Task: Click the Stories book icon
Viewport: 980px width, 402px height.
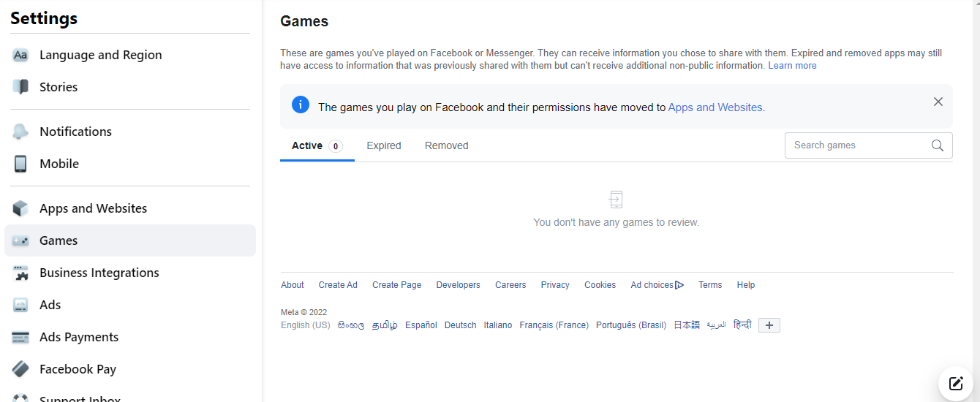Action: click(x=20, y=87)
